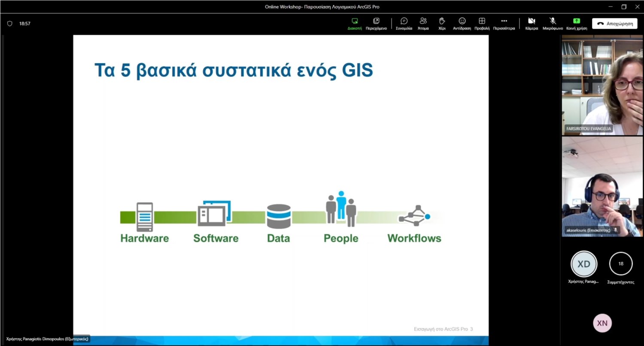Raise hand with the Χέρι icon
This screenshot has height=346, width=644.
[x=442, y=21]
